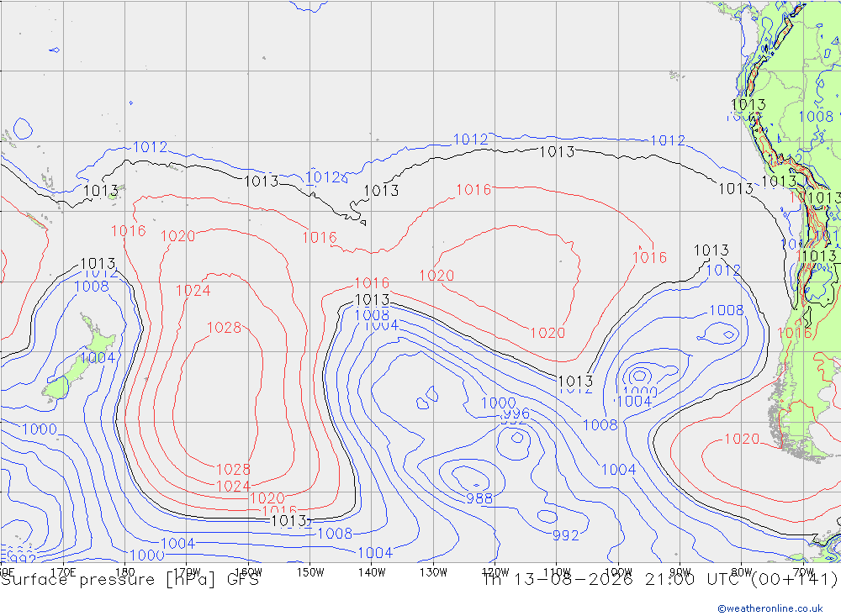Click the 1024 label beside the 1020 label

233,487
